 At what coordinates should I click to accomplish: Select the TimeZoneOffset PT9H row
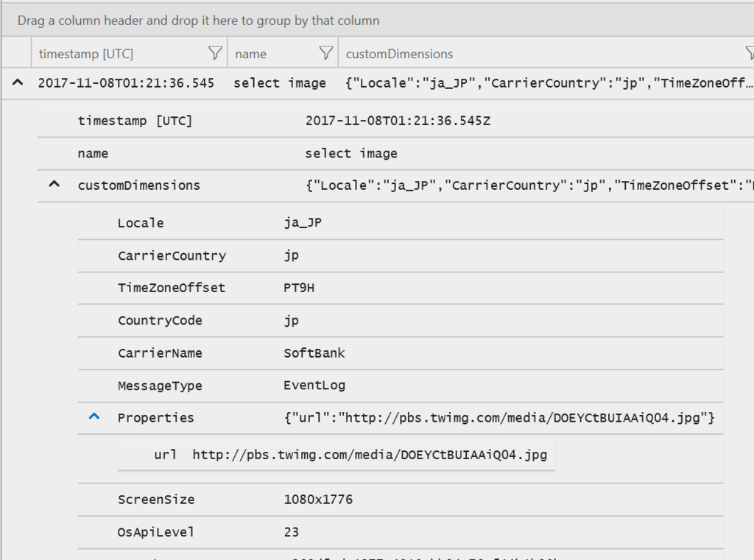[x=401, y=288]
